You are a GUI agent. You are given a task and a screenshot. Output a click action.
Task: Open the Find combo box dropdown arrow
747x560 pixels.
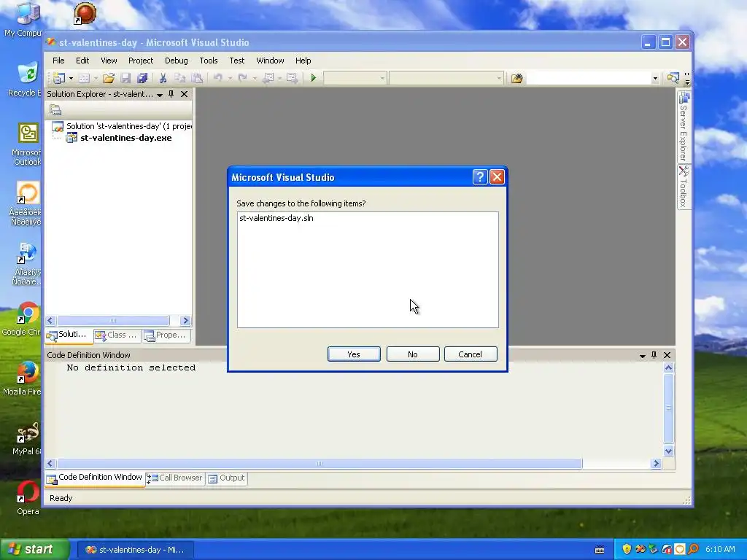[655, 78]
